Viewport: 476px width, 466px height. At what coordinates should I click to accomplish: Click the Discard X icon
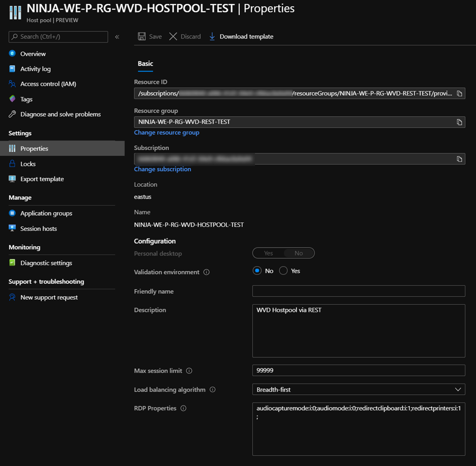click(173, 36)
